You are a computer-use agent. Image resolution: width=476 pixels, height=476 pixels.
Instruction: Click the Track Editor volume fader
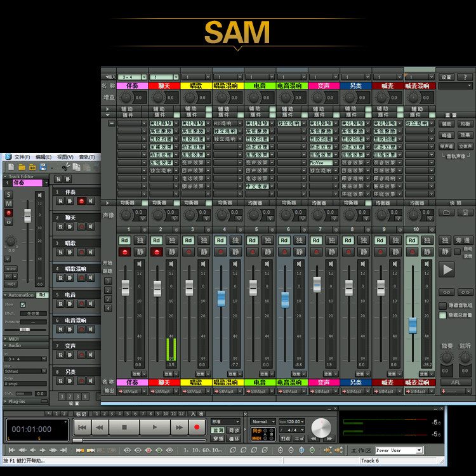click(27, 216)
